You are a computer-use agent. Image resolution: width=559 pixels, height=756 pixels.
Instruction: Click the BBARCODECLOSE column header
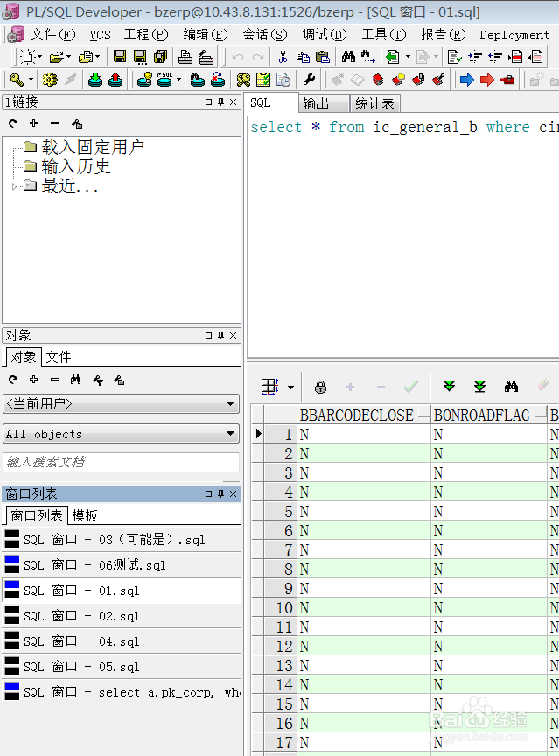[364, 415]
